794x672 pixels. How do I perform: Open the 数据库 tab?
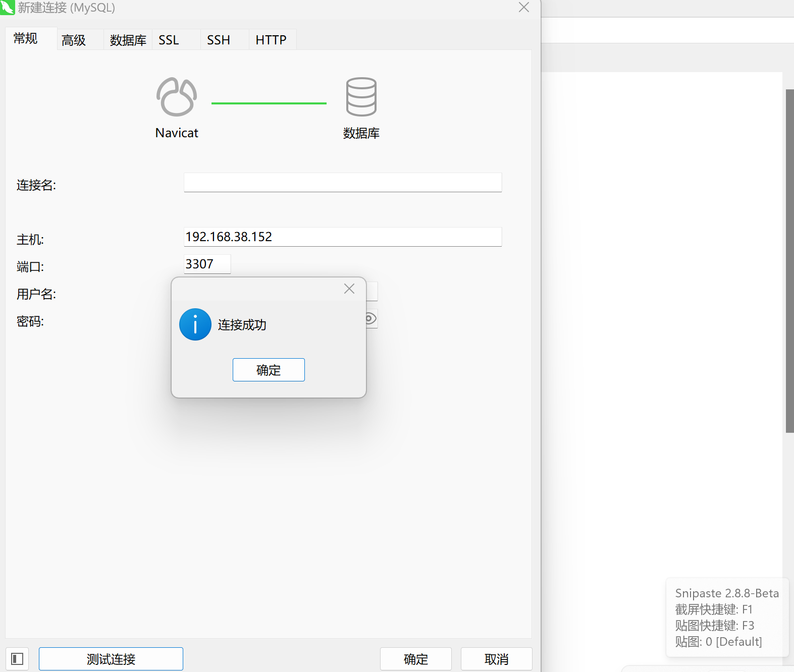(x=128, y=40)
